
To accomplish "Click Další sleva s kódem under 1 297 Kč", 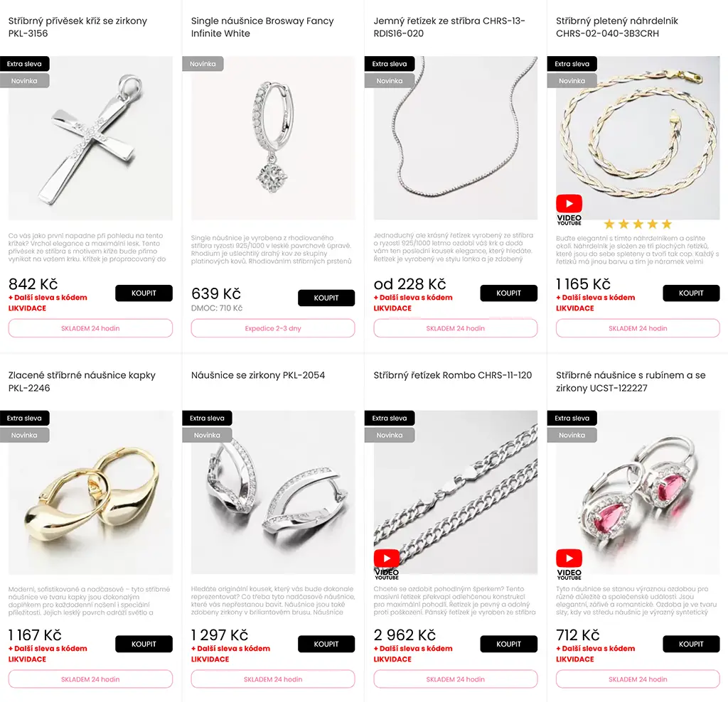I will 231,649.
